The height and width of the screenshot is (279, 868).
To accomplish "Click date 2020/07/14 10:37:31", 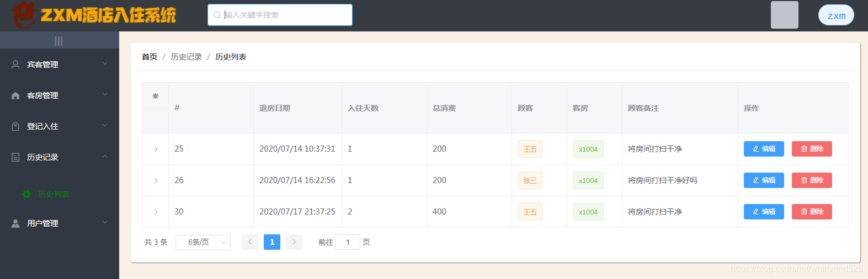I will (297, 149).
